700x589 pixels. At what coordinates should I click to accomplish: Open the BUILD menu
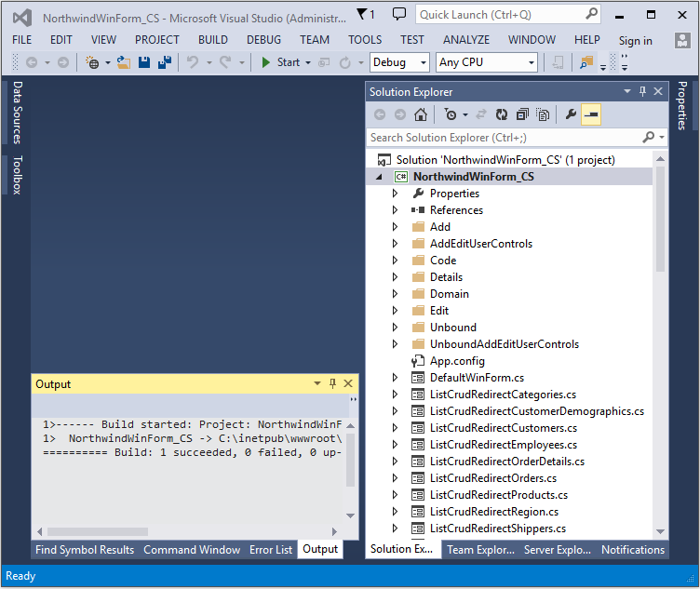[x=213, y=40]
